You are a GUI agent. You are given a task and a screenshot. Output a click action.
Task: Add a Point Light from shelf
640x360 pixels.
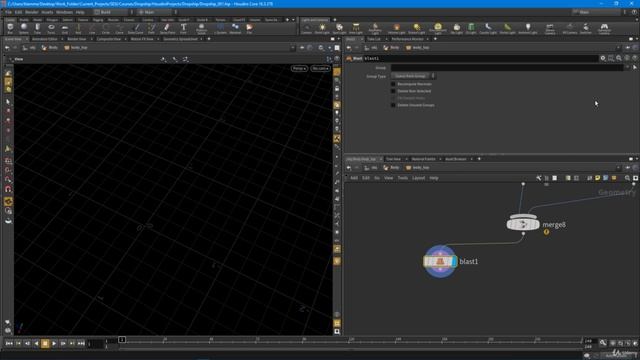tap(322, 29)
